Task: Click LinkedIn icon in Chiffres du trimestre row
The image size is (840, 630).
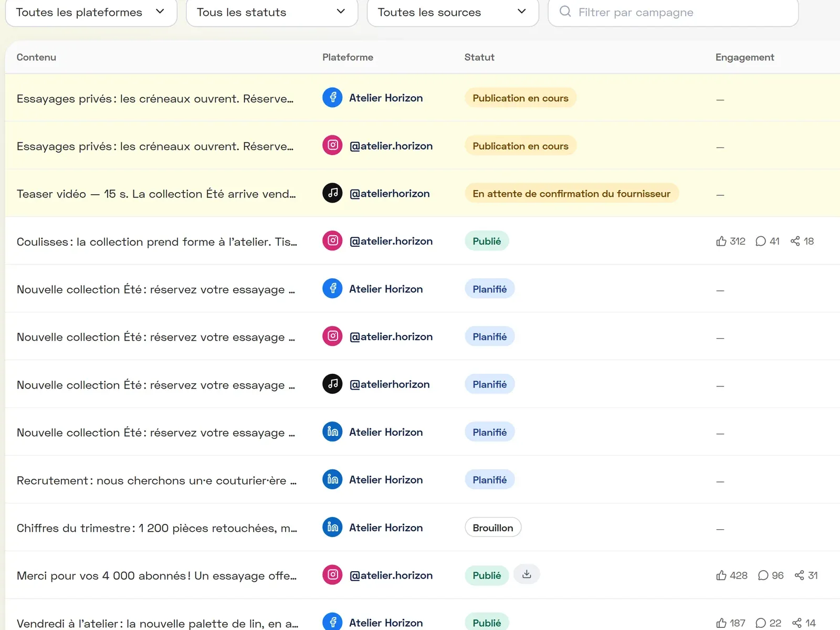Action: 332,528
